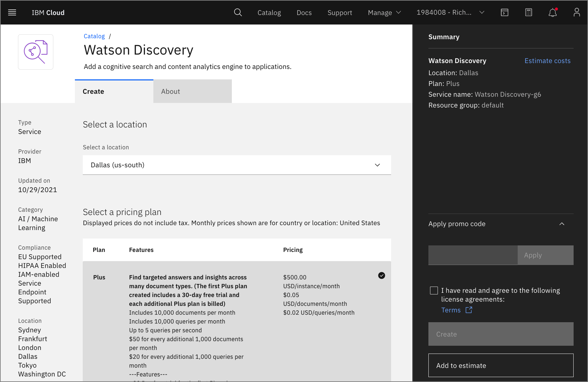Screen dimensions: 588x382
Task: Open the IBM Cloud Shell icon
Action: click(505, 12)
